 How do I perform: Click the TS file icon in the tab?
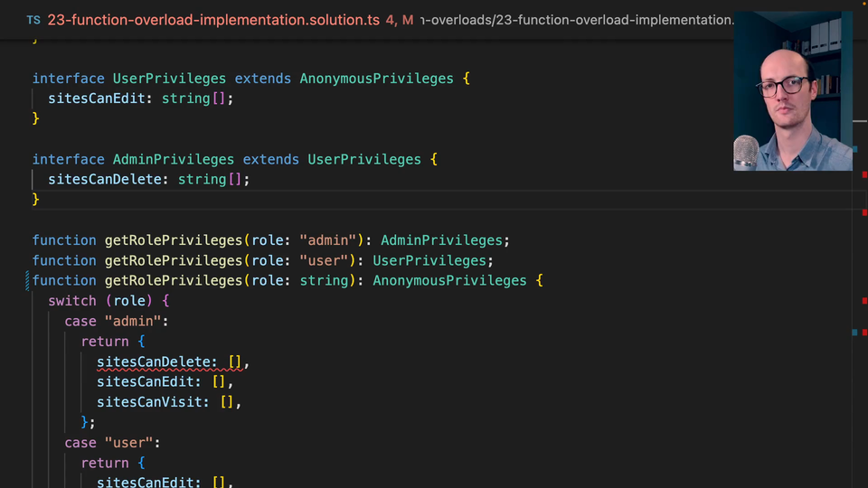coord(33,20)
